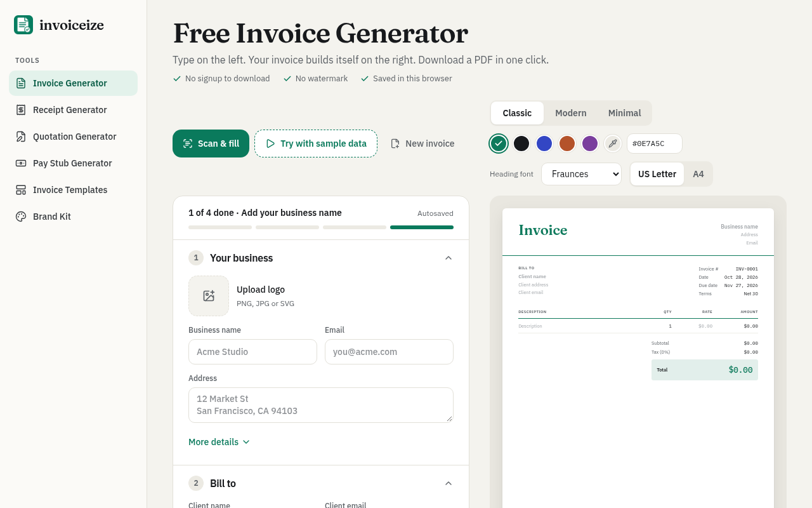Viewport: 812px width, 508px height.
Task: Switch paper size to A4
Action: (x=698, y=174)
